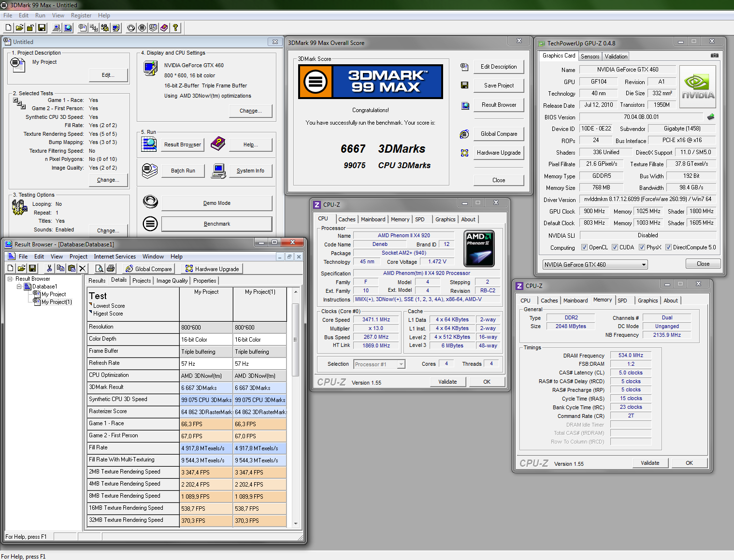Click the Cut scissors icon in Result Browser
The height and width of the screenshot is (560, 734).
[x=49, y=268]
